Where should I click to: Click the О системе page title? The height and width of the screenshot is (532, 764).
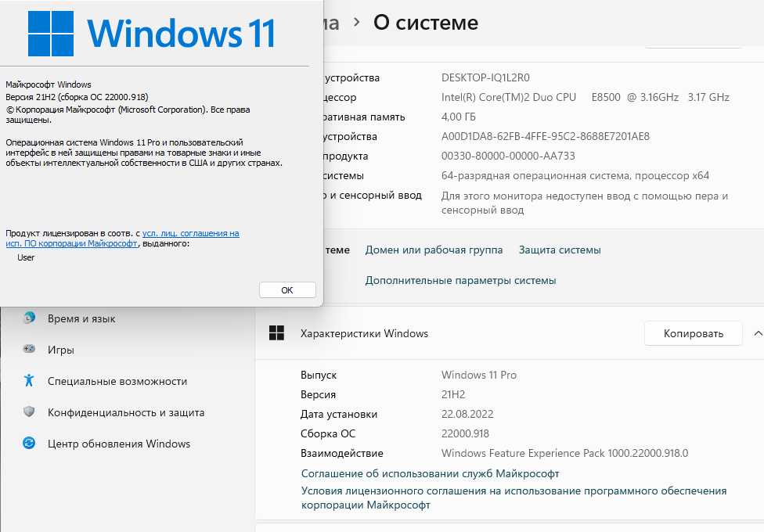pos(425,23)
